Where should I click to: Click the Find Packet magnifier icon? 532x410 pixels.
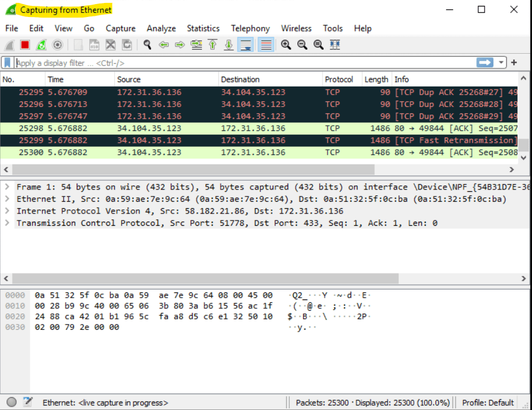(147, 45)
